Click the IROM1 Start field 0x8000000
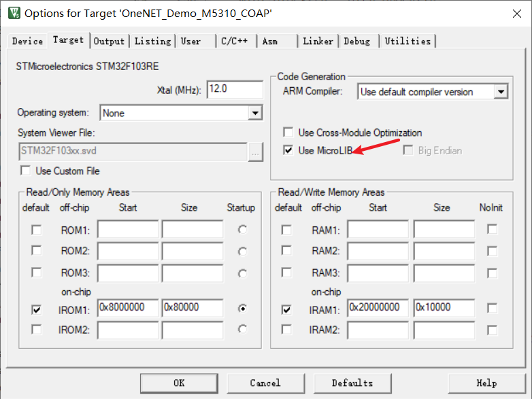This screenshot has height=399, width=532. point(128,308)
